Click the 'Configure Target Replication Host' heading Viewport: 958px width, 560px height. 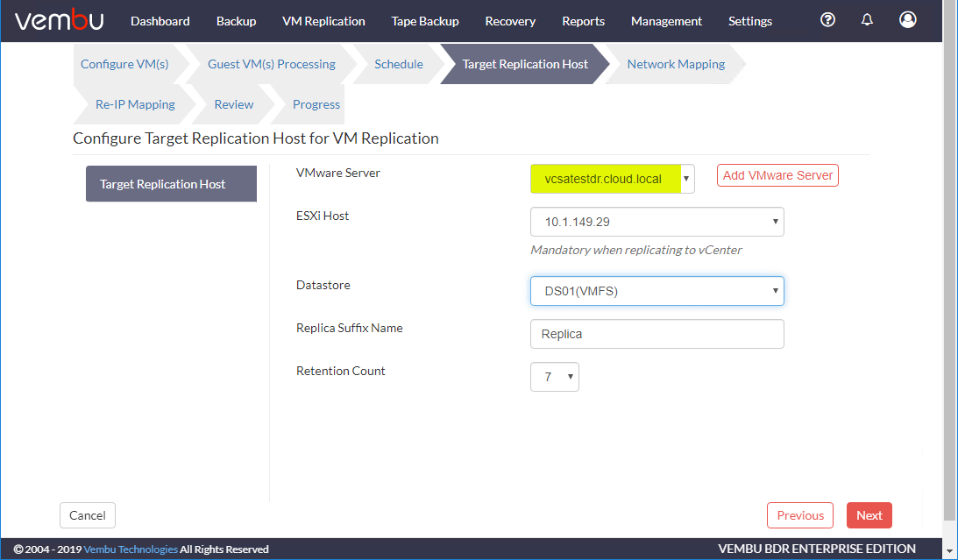255,138
